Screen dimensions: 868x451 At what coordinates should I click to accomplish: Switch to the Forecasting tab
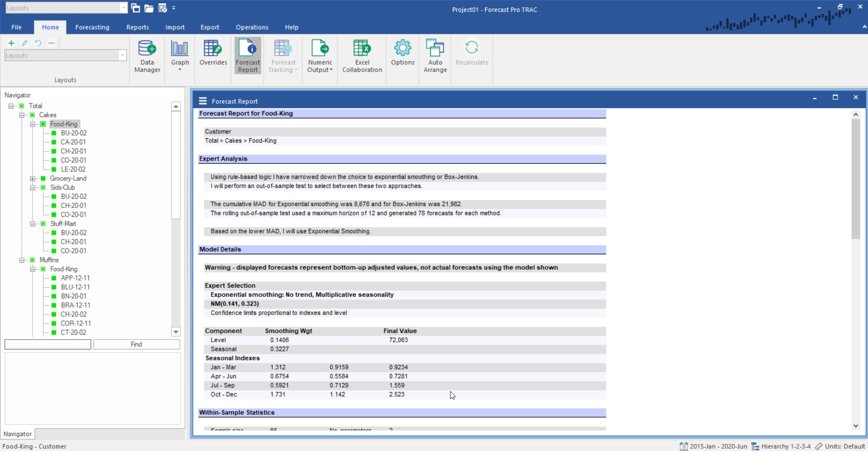(92, 27)
